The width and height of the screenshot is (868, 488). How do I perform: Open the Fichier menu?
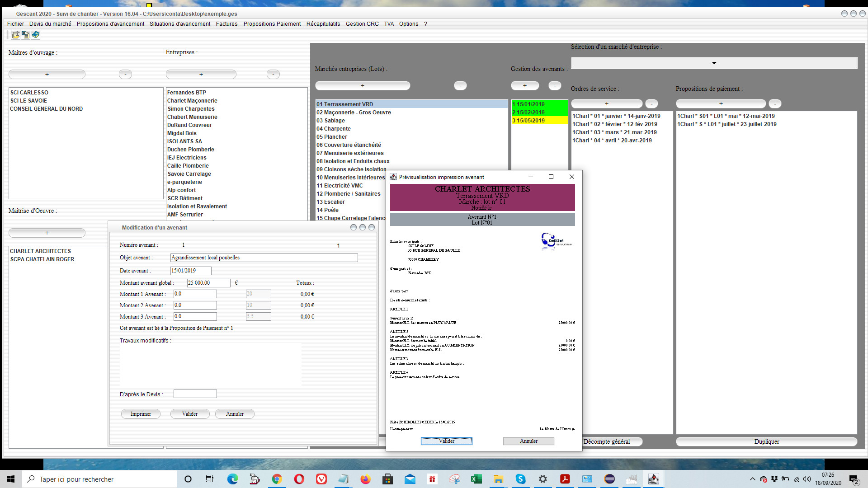click(15, 24)
